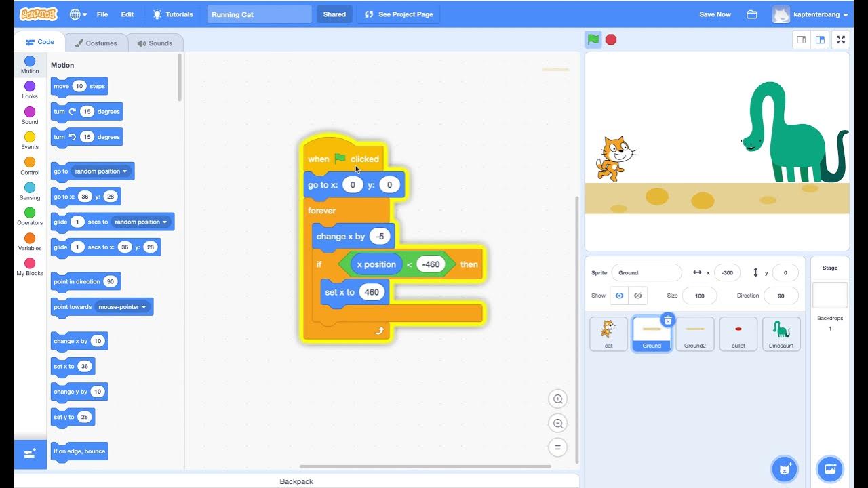The height and width of the screenshot is (488, 868).
Task: Delete the Ground sprite with trash icon
Action: pos(668,320)
